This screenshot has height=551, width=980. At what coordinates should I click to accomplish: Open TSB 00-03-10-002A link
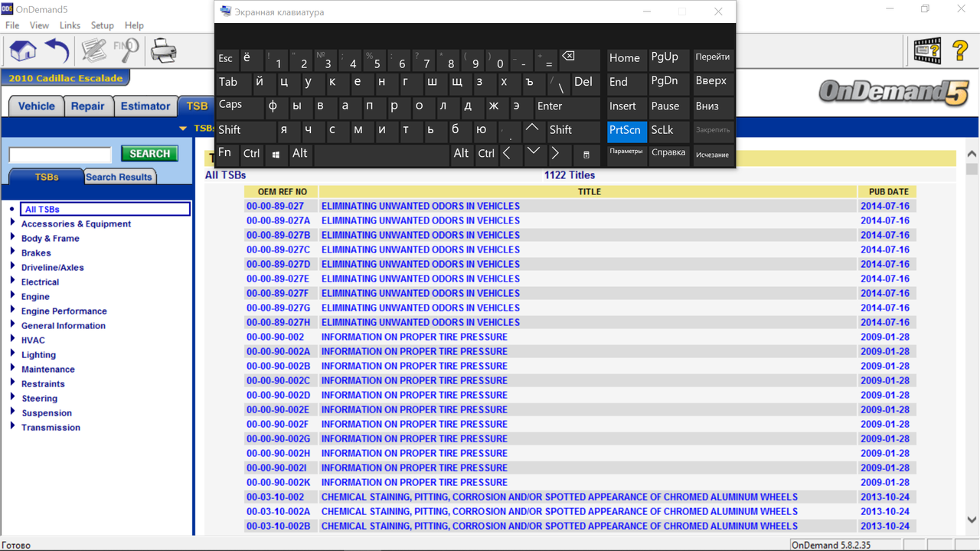coord(279,511)
